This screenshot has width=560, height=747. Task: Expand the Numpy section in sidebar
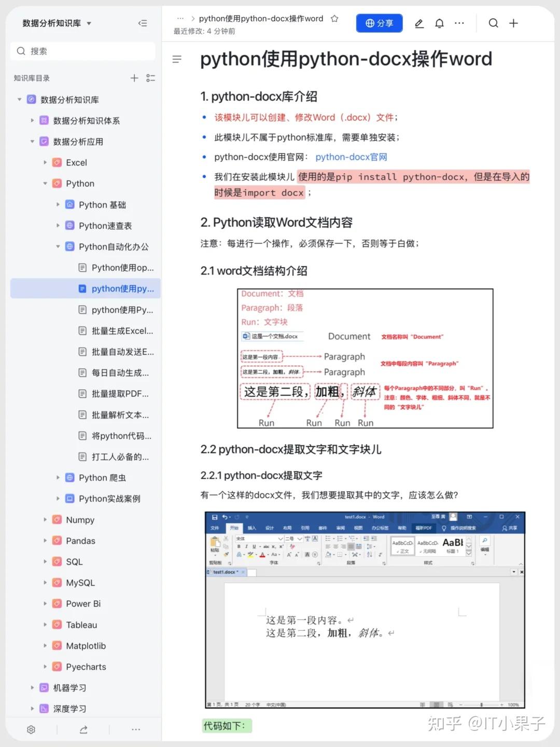46,519
